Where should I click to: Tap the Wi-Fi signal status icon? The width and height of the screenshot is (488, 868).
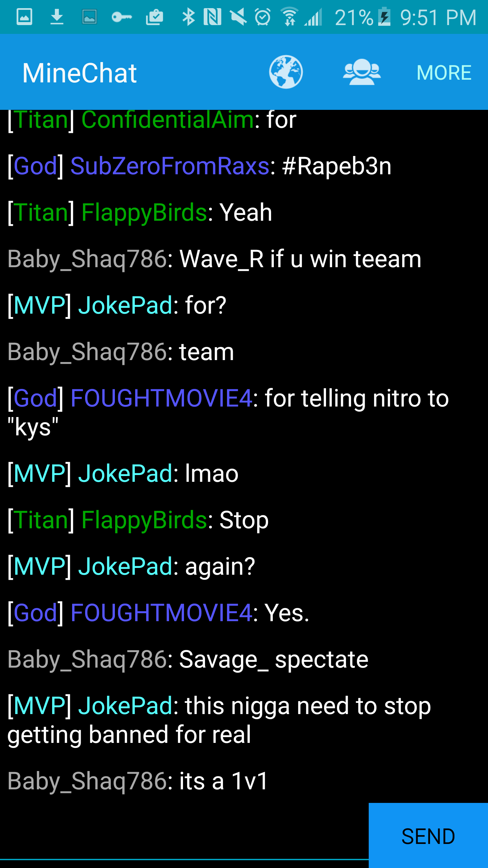click(289, 17)
